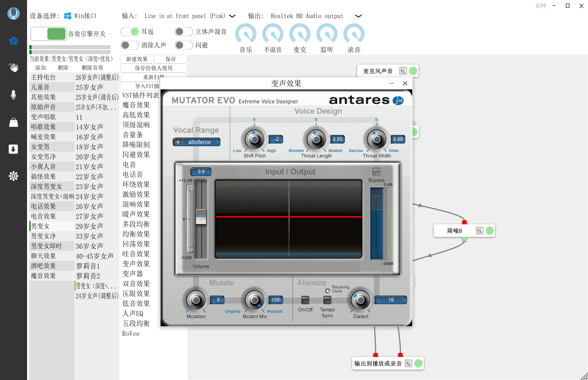Open the download icon in sidebar
The height and width of the screenshot is (380, 588).
click(x=14, y=149)
